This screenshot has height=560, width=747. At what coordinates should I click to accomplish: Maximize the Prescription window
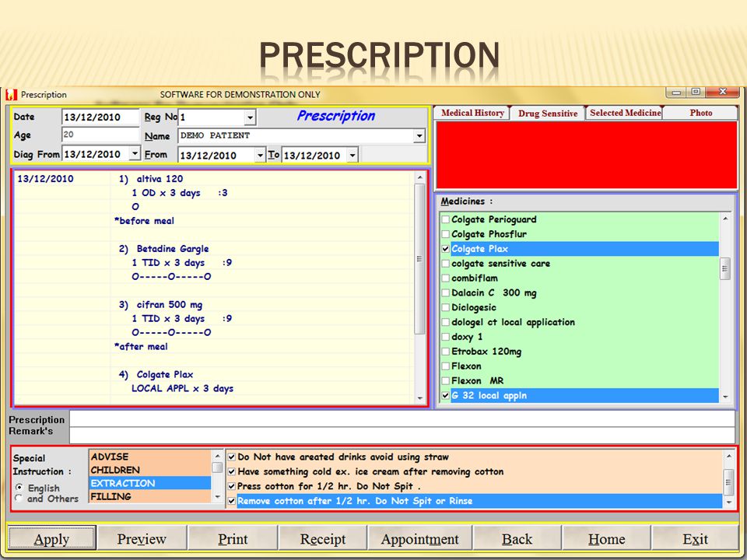click(x=696, y=92)
